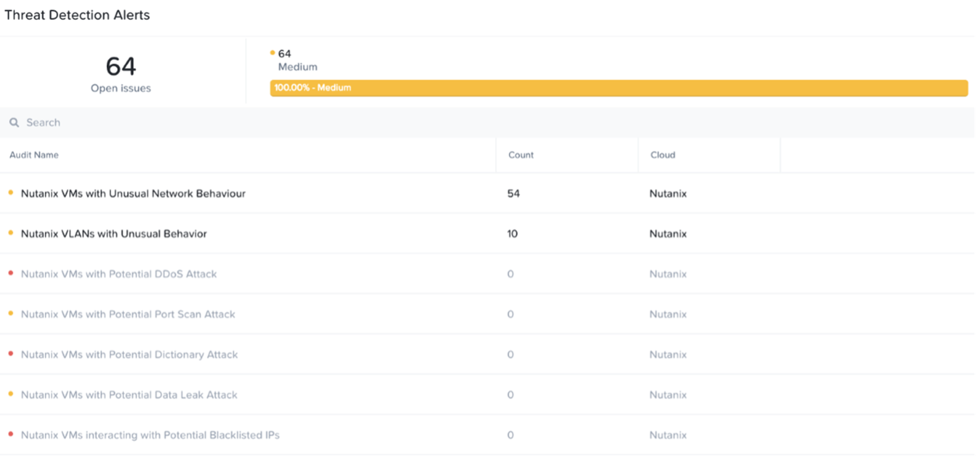
Task: Click yellow severity dot for Unusual Network Behaviour
Action: coord(11,192)
